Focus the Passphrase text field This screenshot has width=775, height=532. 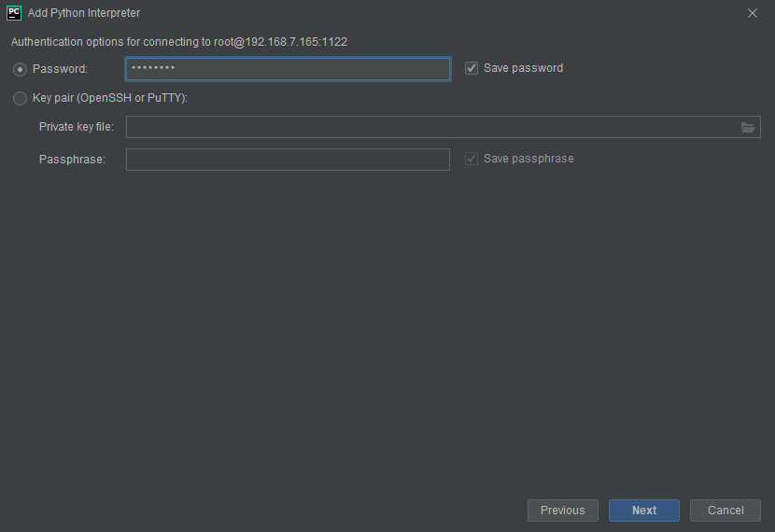pos(288,160)
